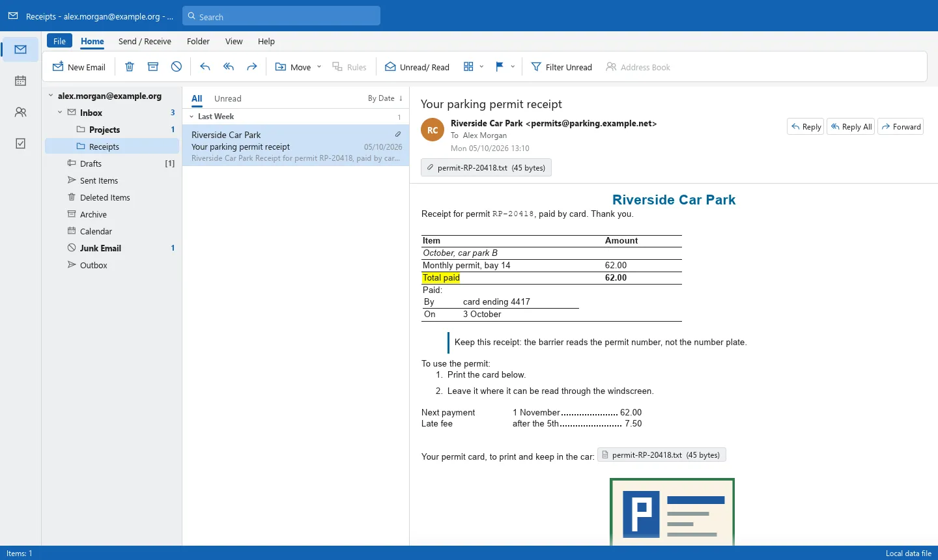Viewport: 938px width, 560px height.
Task: Click the Categorize grid icon
Action: click(468, 67)
